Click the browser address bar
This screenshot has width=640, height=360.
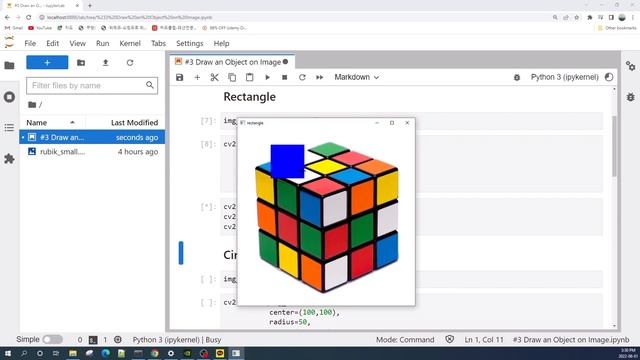294,18
